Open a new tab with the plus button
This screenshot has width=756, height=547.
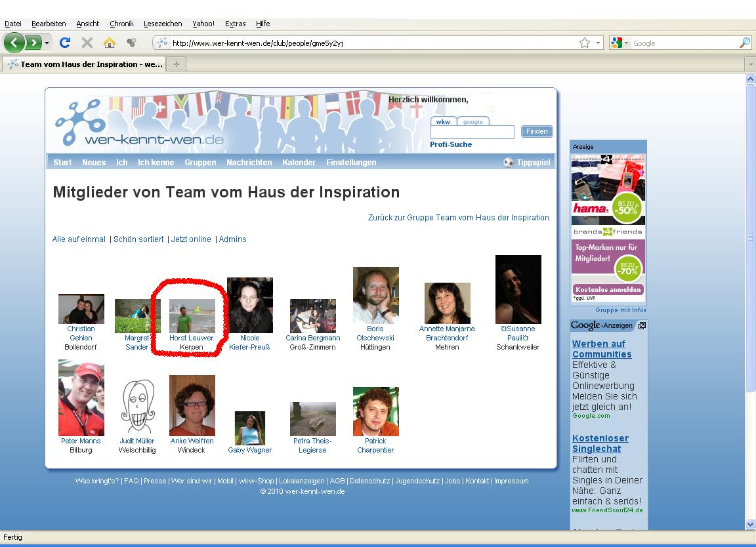[176, 64]
